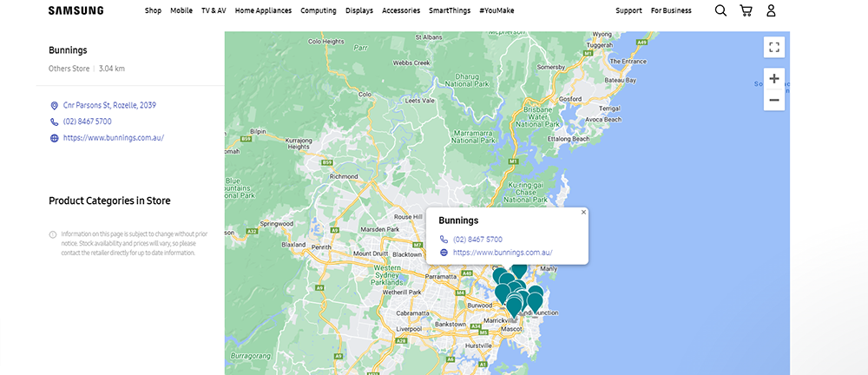The image size is (868, 375).
Task: Click Gosford label on the map
Action: [572, 99]
